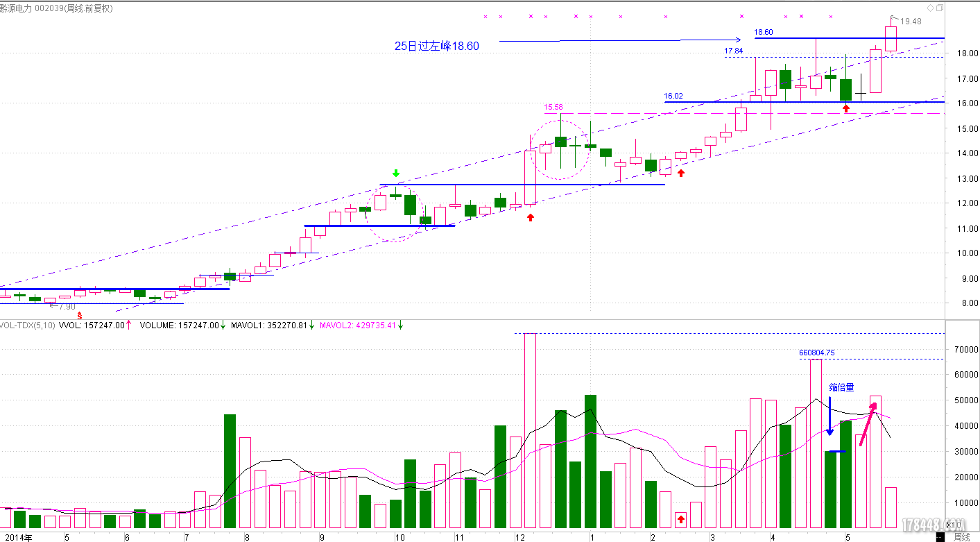Select the blue 缩倍量 annotation text
Image resolution: width=980 pixels, height=542 pixels.
point(841,387)
